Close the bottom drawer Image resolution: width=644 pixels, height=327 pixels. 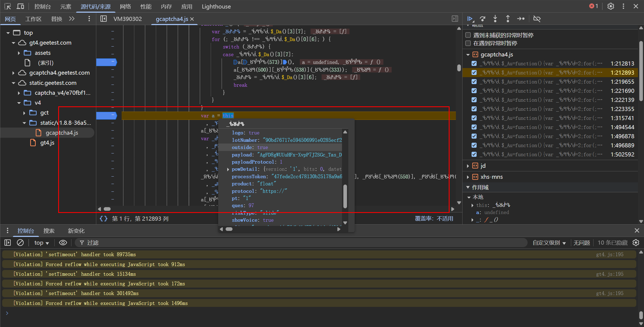[x=637, y=230]
